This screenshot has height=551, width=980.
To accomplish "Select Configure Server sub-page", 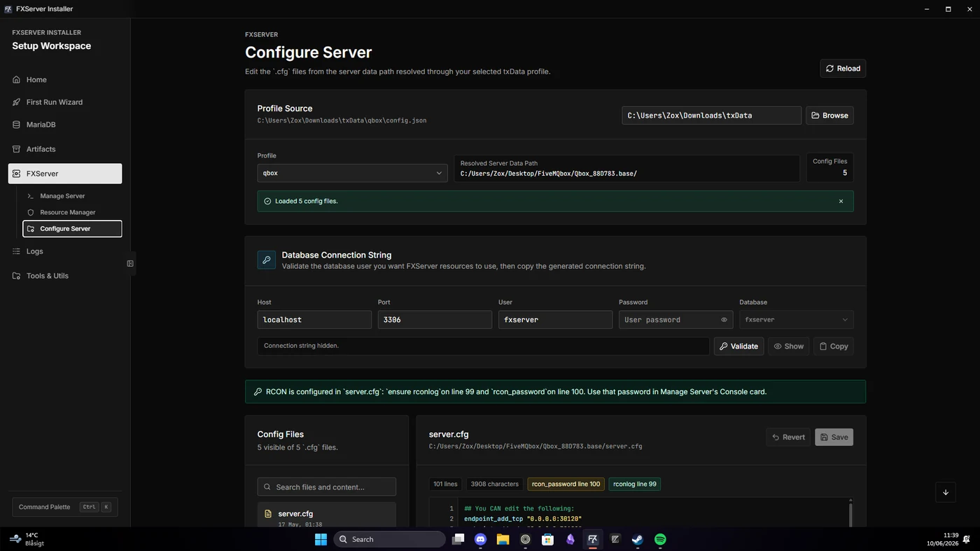I will pyautogui.click(x=72, y=229).
